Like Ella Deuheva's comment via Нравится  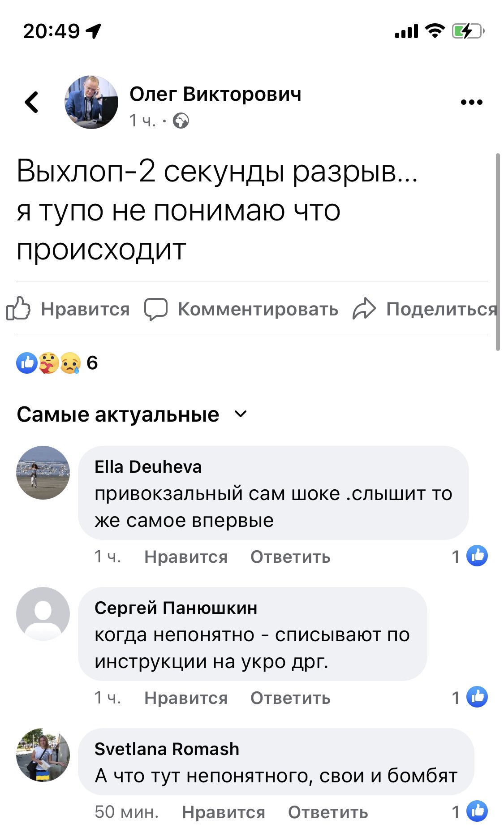[x=186, y=557]
